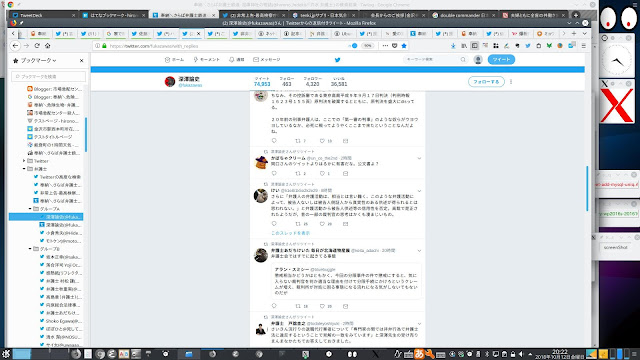Collapse the グループA bookmark folder
This screenshot has height=360, width=640.
(30, 209)
